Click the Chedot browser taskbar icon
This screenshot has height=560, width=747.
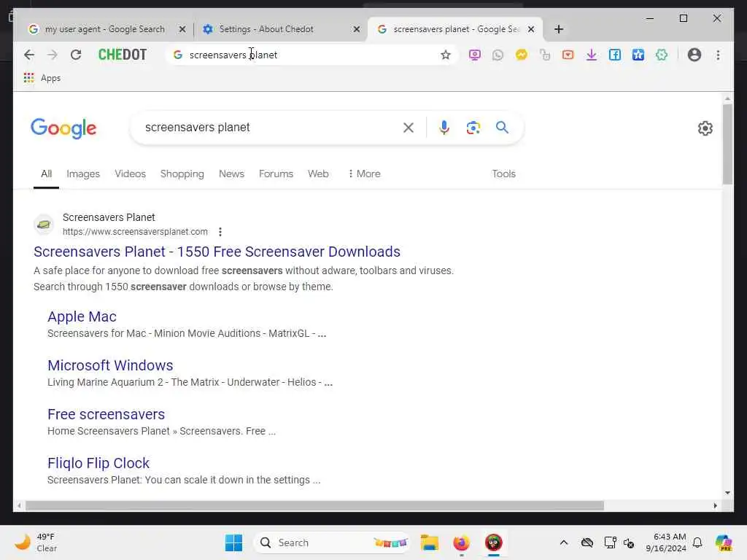coord(494,542)
